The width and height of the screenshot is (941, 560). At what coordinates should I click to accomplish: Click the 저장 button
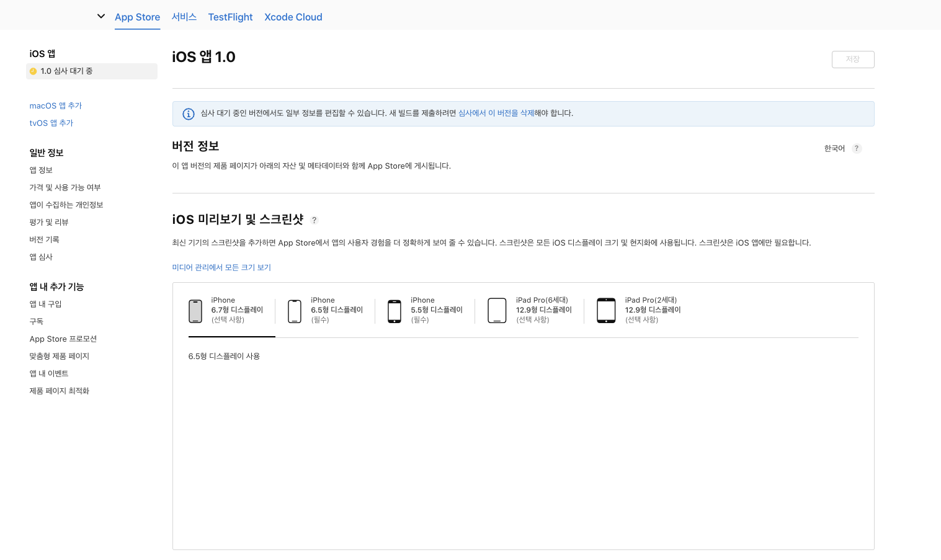853,60
